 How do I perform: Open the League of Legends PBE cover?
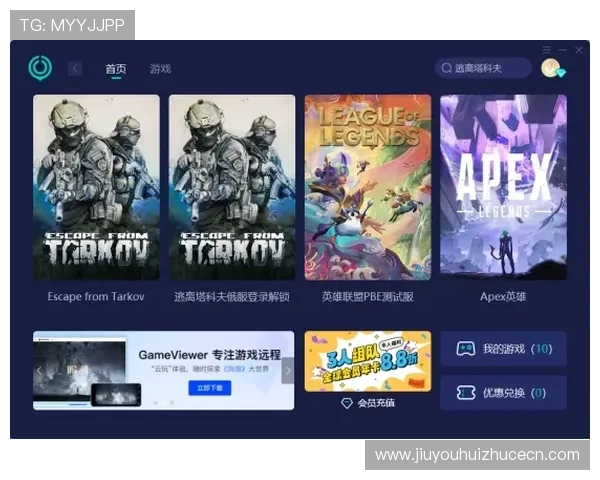[x=368, y=187]
